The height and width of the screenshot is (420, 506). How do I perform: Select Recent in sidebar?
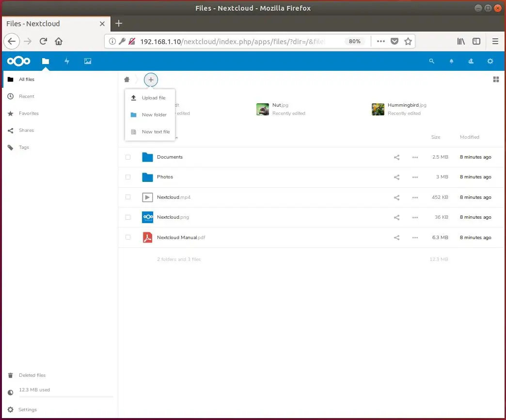[60, 96]
